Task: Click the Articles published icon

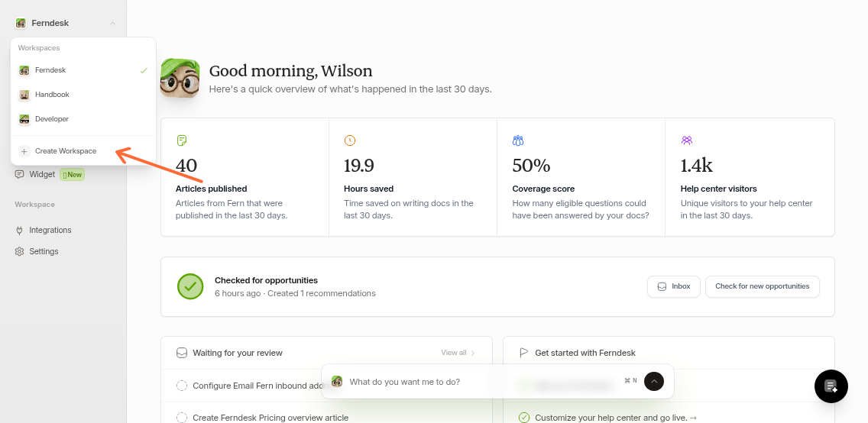Action: pyautogui.click(x=182, y=140)
